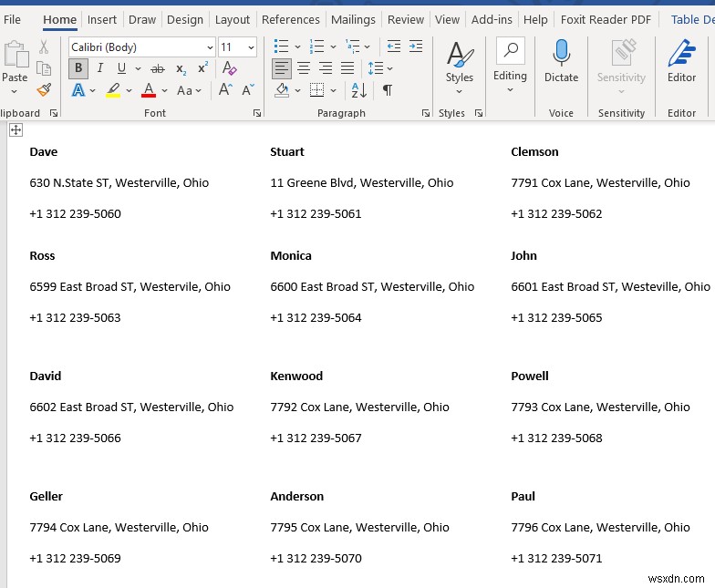This screenshot has width=715, height=588.
Task: Apply multilevel list
Action: pyautogui.click(x=352, y=46)
